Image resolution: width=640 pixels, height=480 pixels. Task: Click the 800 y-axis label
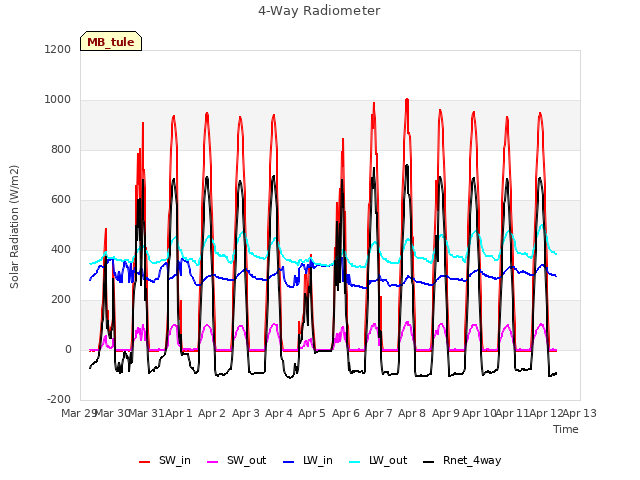pos(61,149)
